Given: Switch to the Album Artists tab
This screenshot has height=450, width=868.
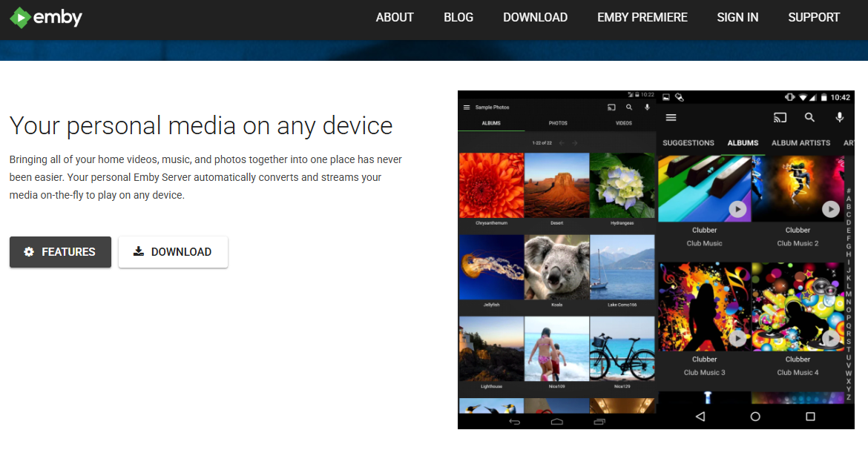Looking at the screenshot, I should click(x=800, y=143).
